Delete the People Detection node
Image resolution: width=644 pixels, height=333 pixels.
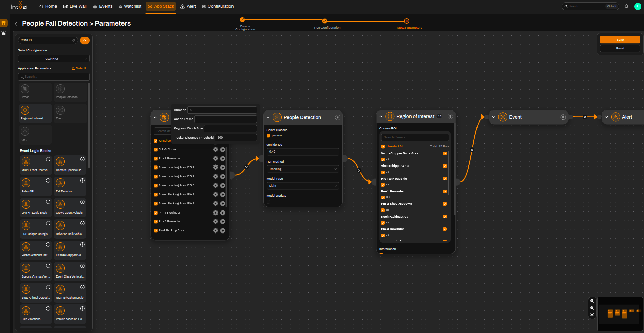click(337, 117)
